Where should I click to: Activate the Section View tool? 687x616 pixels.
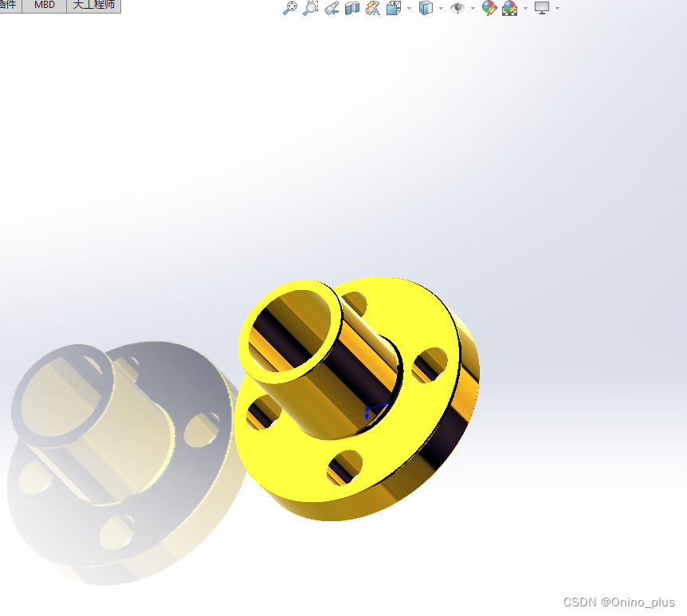coord(352,8)
